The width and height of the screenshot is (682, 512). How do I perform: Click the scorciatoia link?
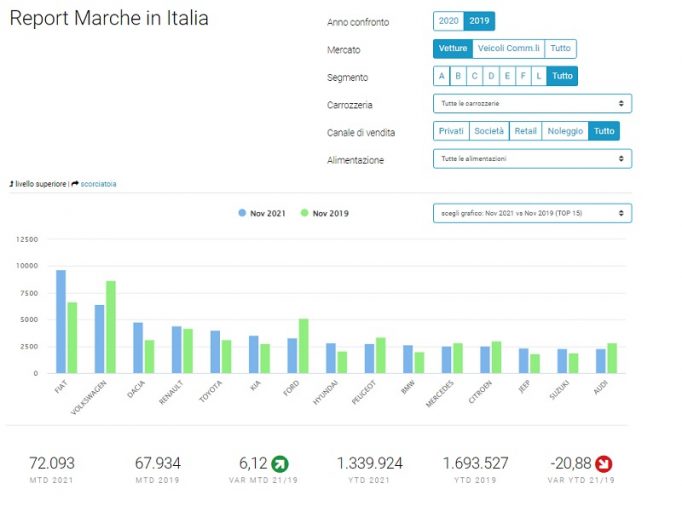click(98, 184)
